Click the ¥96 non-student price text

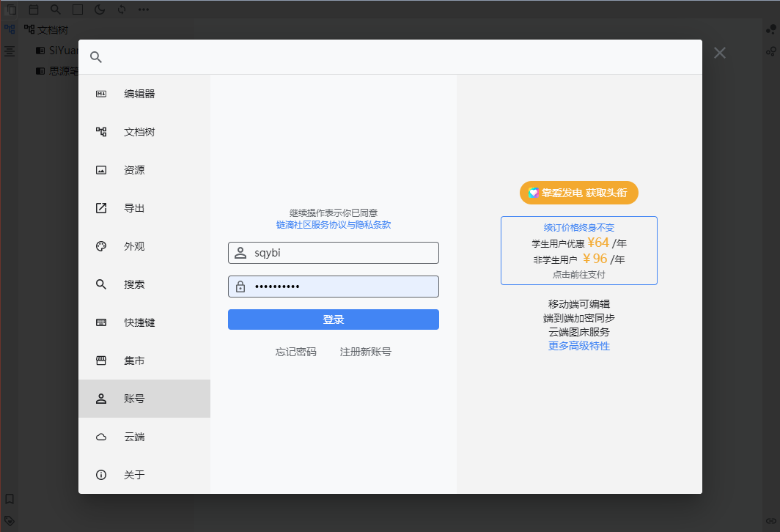pyautogui.click(x=595, y=259)
